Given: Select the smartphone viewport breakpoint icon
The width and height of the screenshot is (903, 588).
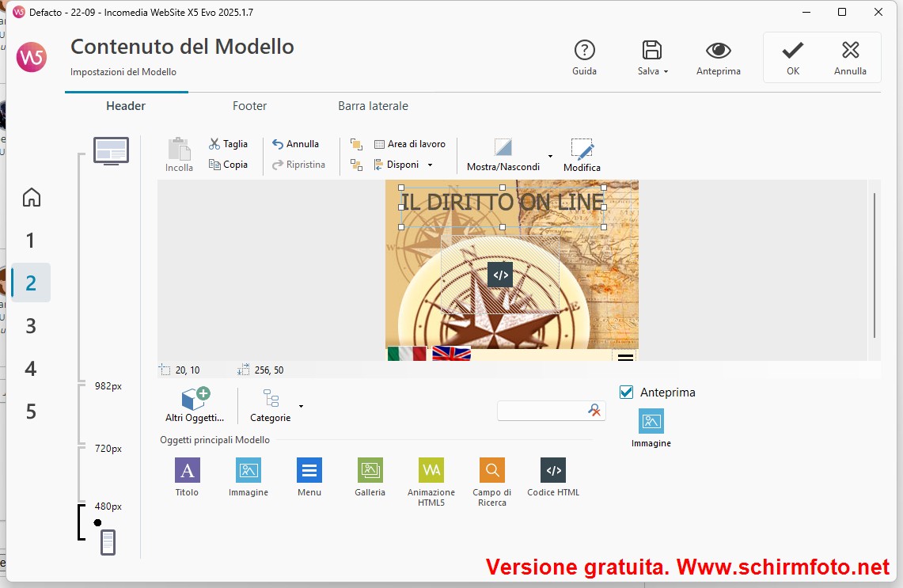Looking at the screenshot, I should pyautogui.click(x=108, y=542).
